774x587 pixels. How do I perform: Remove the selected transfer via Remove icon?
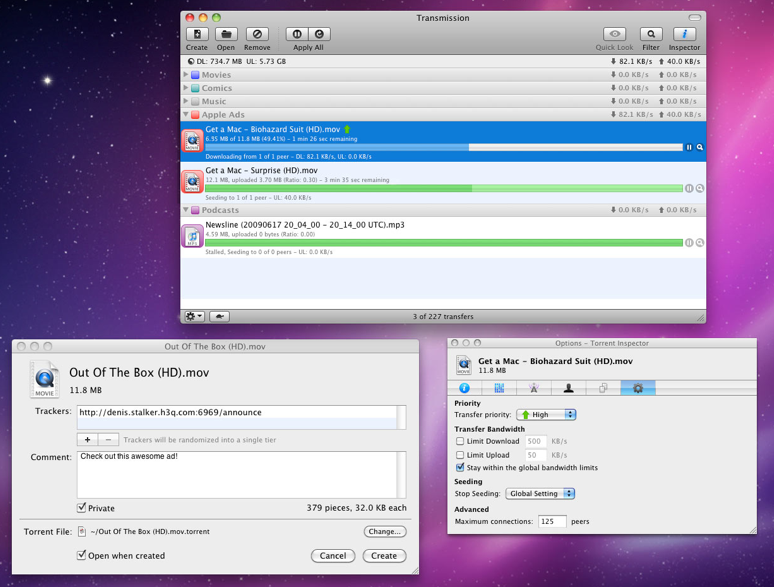[x=257, y=34]
